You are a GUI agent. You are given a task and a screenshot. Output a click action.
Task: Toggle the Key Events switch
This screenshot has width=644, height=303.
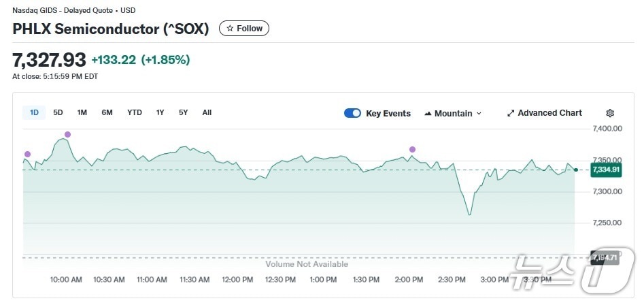[x=352, y=113]
